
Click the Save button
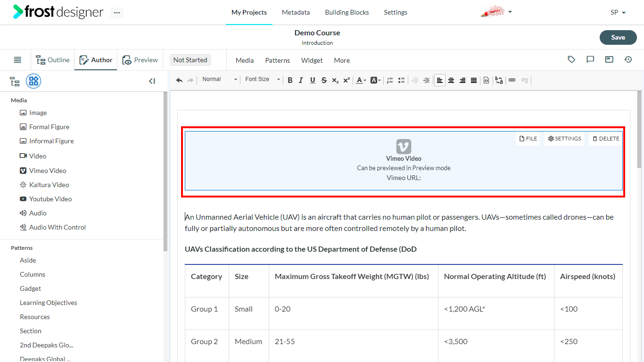pyautogui.click(x=618, y=37)
